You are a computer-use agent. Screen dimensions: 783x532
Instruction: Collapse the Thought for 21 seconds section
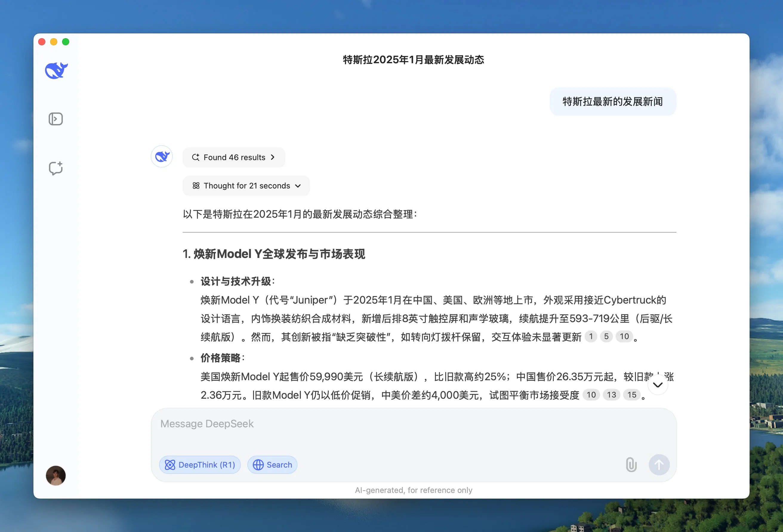click(246, 185)
